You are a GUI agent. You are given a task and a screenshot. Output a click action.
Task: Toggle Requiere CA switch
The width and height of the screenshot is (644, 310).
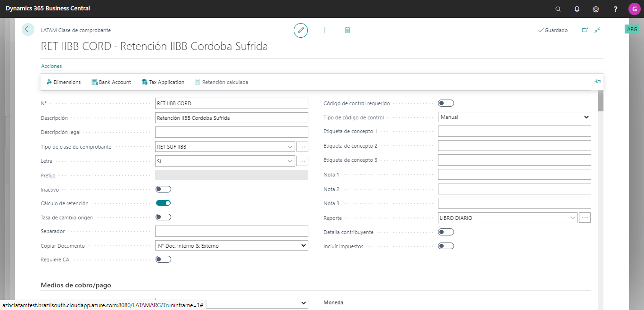163,259
